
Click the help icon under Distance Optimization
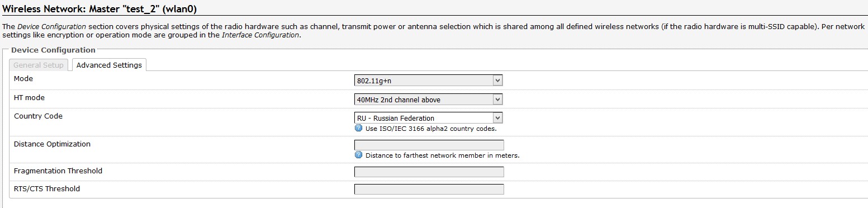coord(359,155)
